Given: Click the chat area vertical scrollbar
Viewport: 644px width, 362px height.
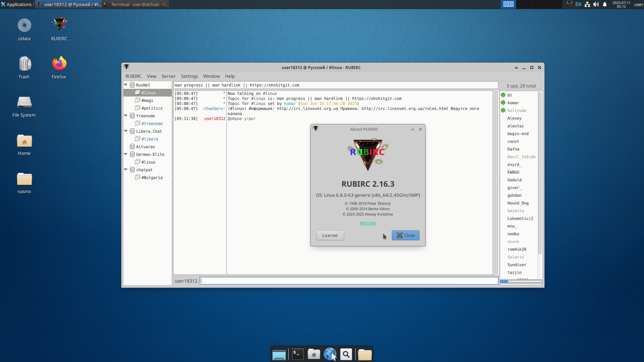Looking at the screenshot, I should pos(496,183).
